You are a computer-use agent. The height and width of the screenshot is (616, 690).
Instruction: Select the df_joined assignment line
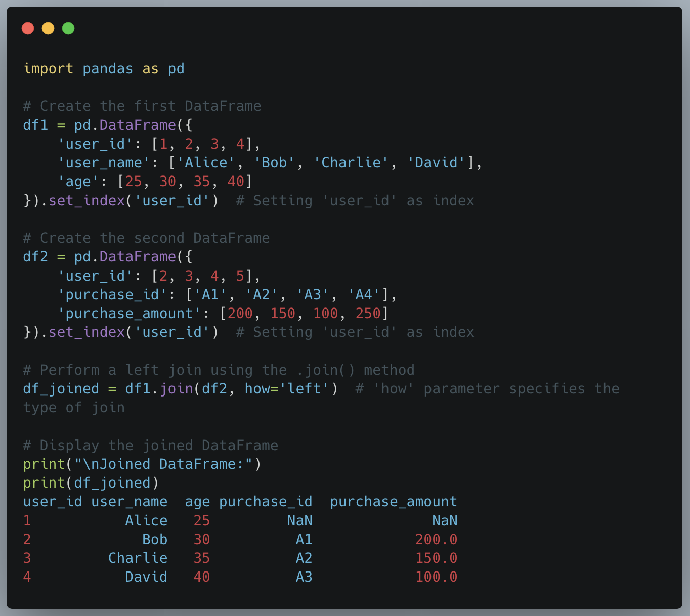[x=180, y=388]
